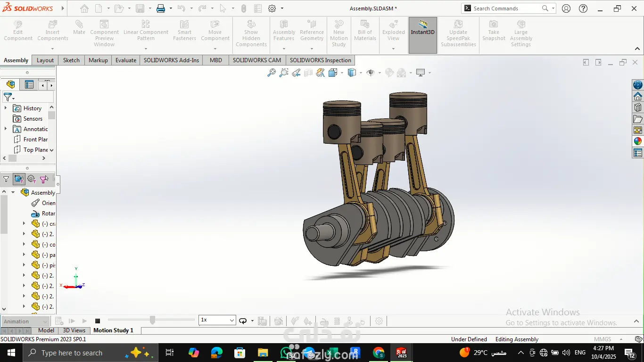The image size is (644, 362).
Task: Click the Sensors folder in the tree
Action: point(33,119)
